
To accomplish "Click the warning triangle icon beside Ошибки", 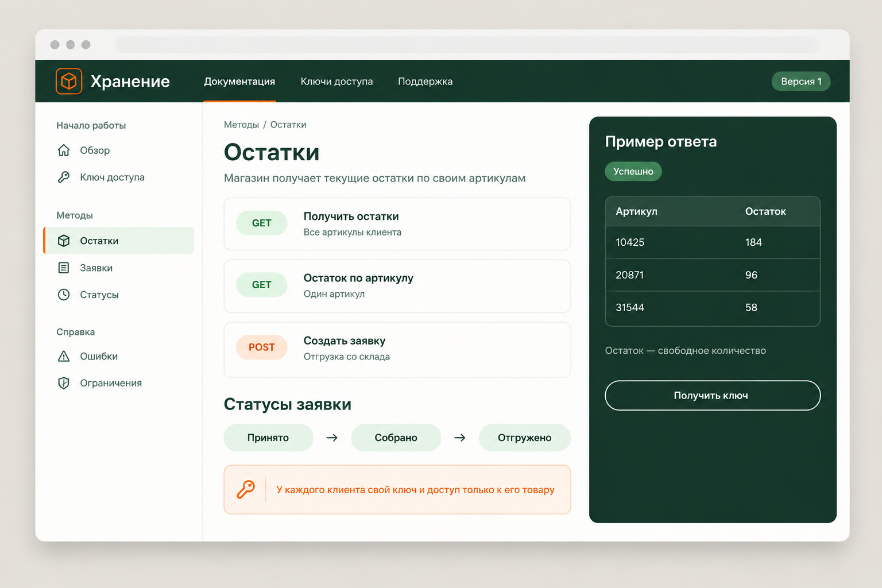I will (64, 356).
